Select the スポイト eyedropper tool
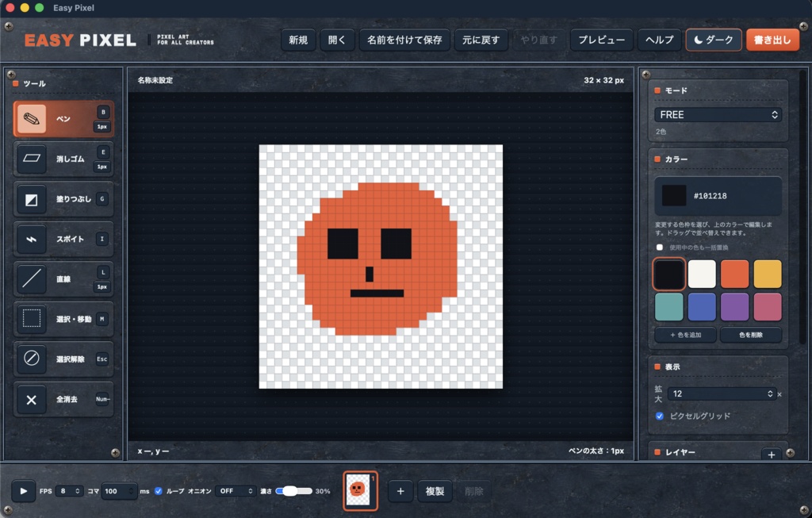This screenshot has width=812, height=518. click(x=63, y=239)
